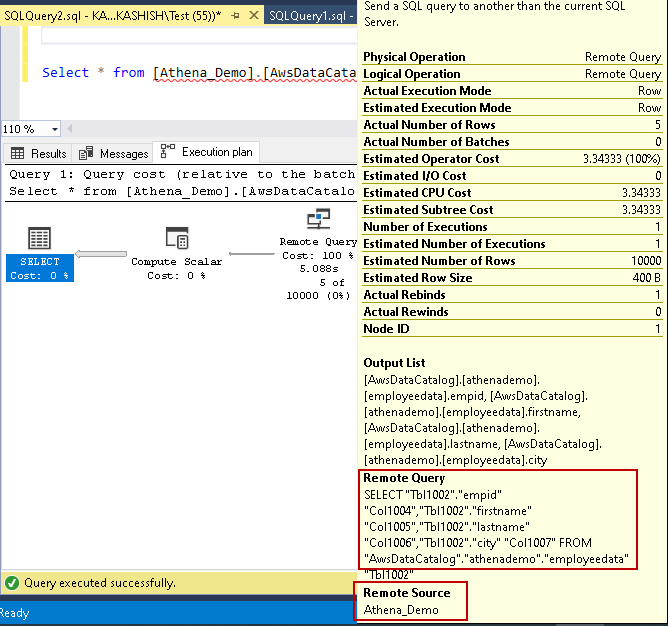Pin the SQLQuery2.sql tab
668x626 pixels.
235,17
